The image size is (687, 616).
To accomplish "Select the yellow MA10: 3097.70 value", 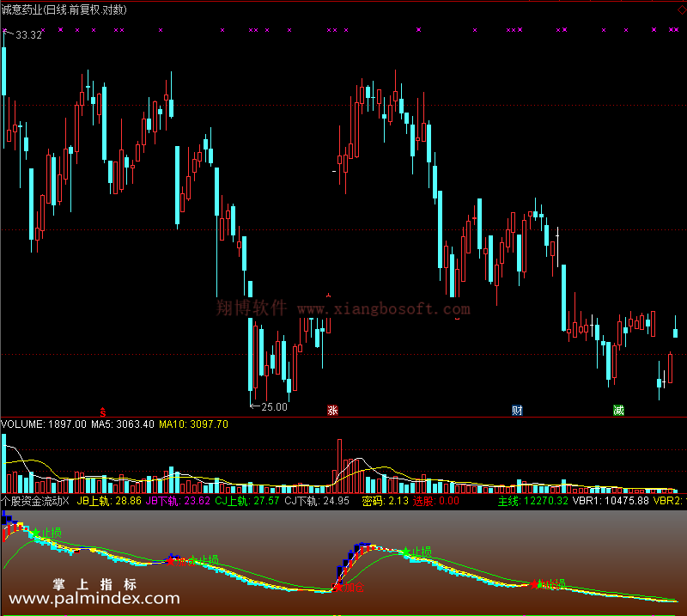I will (x=193, y=424).
